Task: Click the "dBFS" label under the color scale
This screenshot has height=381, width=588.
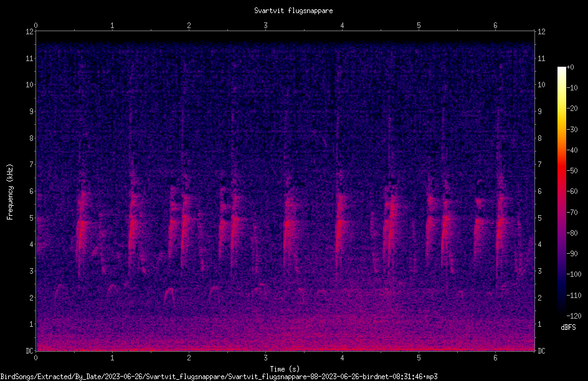Action: click(x=568, y=327)
